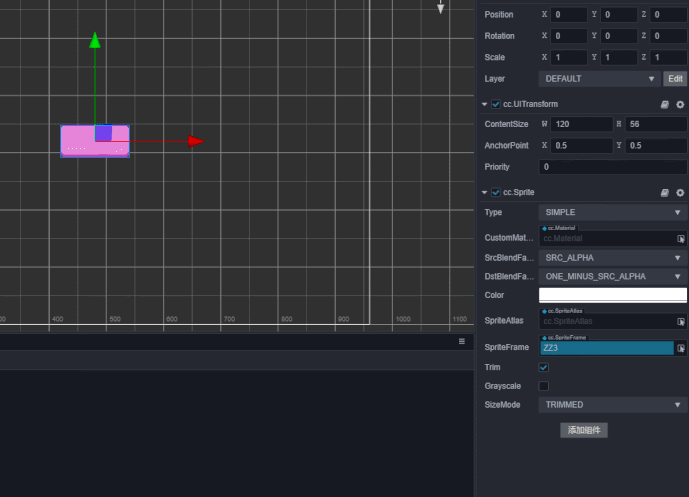Select the red X-axis gizmo arrow

(196, 141)
